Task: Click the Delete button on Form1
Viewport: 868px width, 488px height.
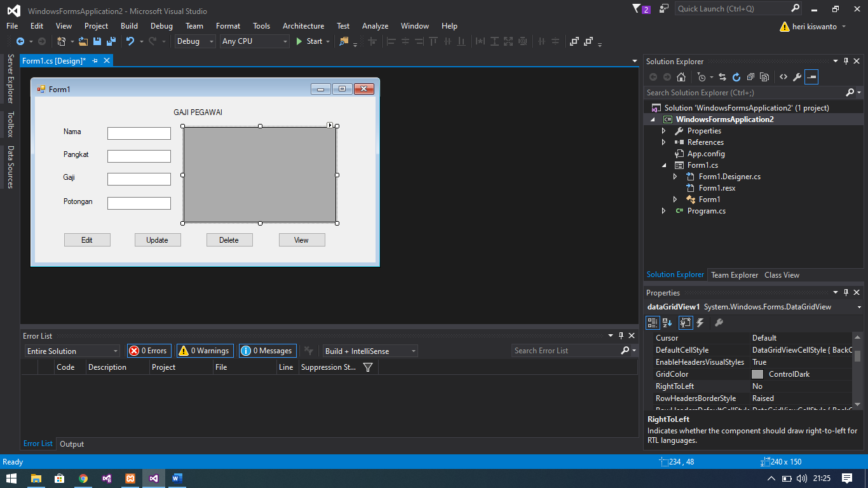Action: pyautogui.click(x=229, y=240)
